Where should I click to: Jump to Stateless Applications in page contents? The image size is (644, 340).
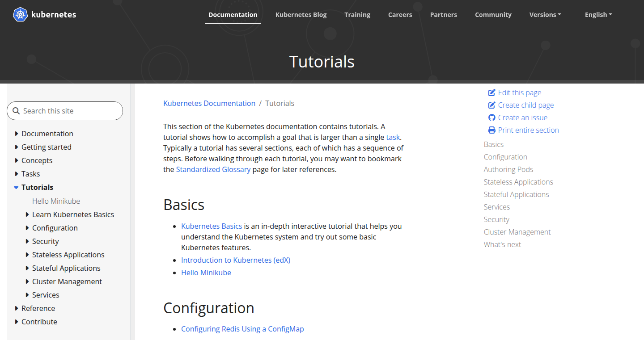(x=518, y=182)
